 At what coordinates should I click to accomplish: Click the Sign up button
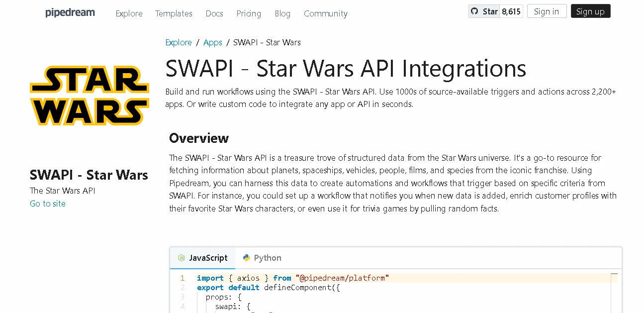[x=590, y=11]
